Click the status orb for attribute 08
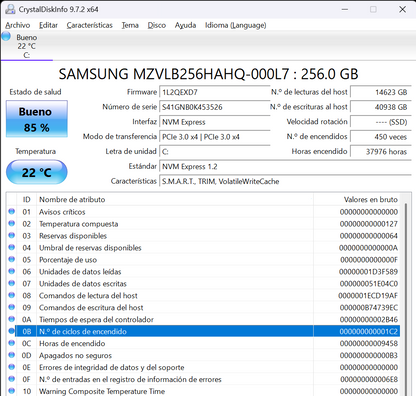This screenshot has width=416, height=396. [x=12, y=295]
